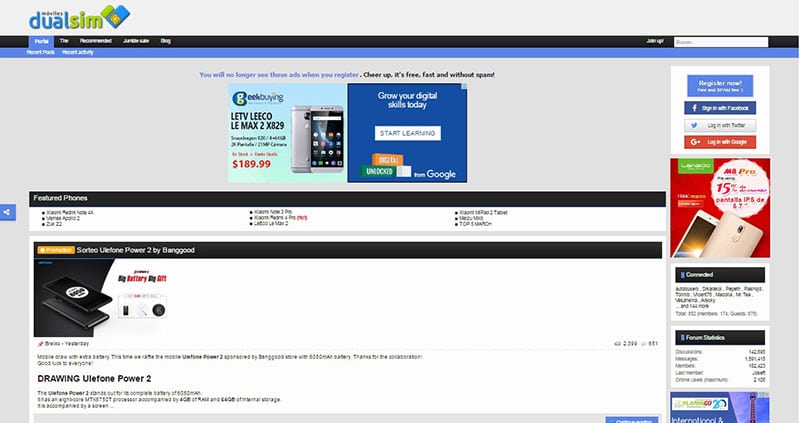Open the Blog menu item

click(x=165, y=41)
